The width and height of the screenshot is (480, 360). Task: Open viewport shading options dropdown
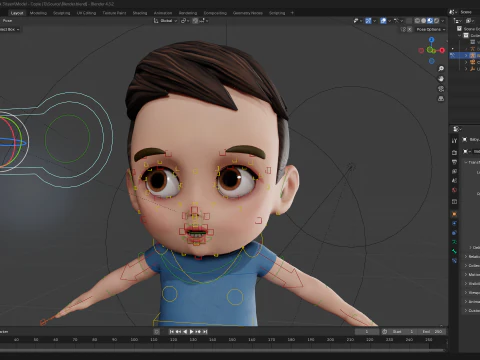[x=443, y=21]
